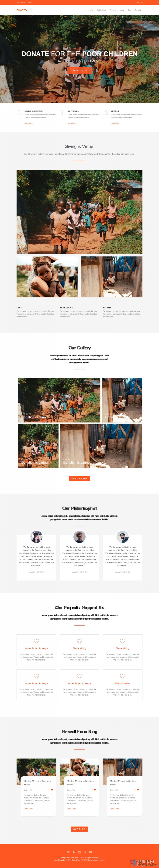Screen dimensions: 159x868
Task: Click the Twitter icon in the footer
Action: tap(69, 852)
